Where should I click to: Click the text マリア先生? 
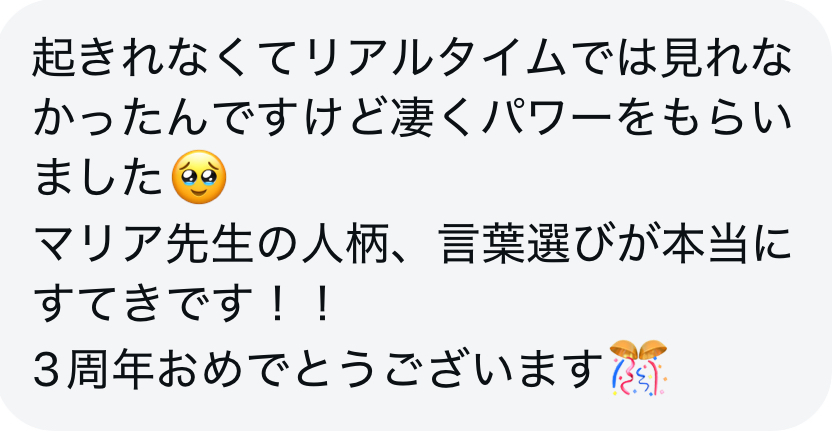(x=145, y=247)
